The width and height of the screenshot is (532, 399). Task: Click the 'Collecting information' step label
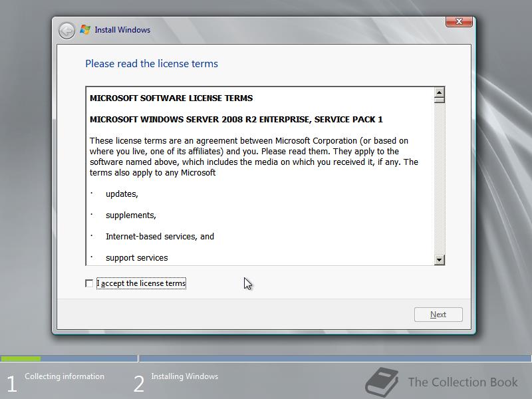[x=65, y=376]
